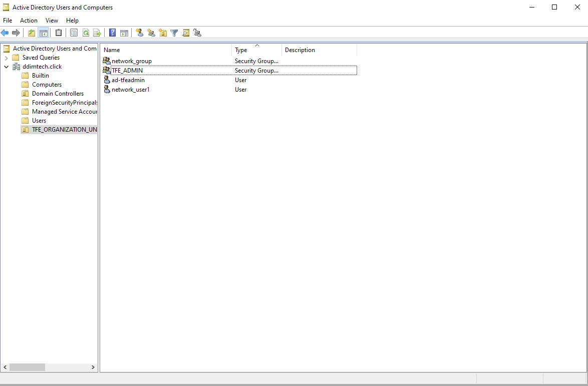Screen dimensions: 588x386
Task: Expand the Saved Queries node
Action: 6,58
